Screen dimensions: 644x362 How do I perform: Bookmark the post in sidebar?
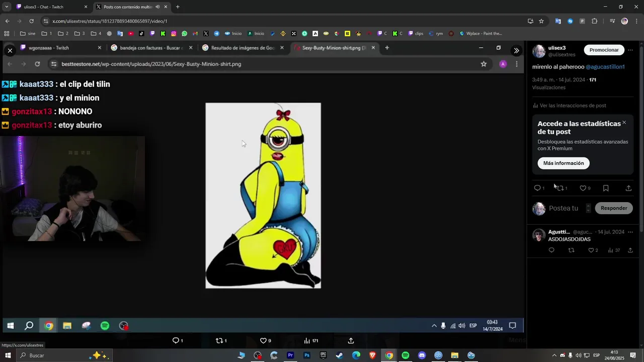point(606,188)
